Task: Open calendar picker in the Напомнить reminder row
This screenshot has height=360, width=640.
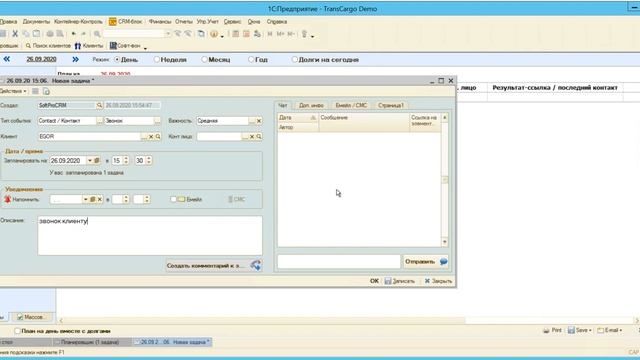Action: coord(93,199)
